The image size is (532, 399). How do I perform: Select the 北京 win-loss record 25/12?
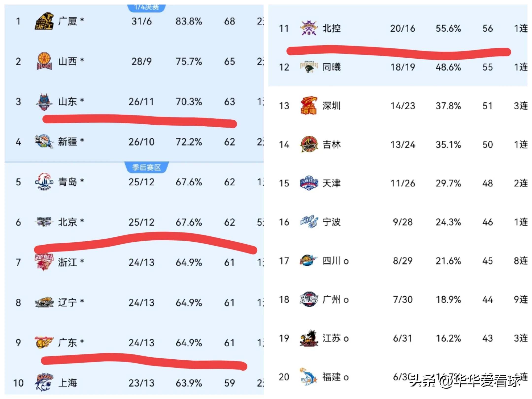pos(141,222)
